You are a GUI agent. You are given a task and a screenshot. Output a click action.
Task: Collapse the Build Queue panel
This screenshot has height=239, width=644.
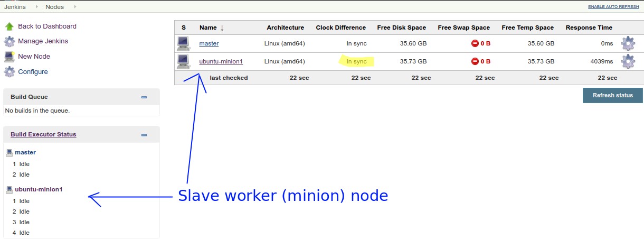click(144, 97)
